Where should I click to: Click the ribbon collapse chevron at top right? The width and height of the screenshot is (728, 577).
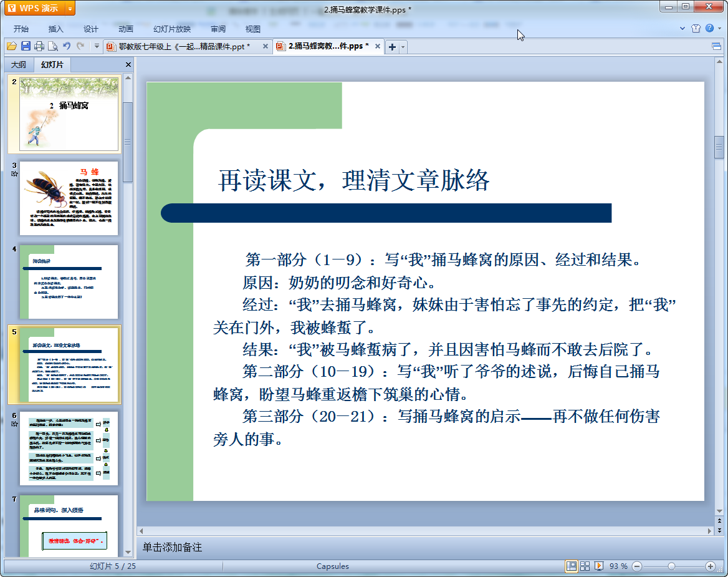pos(682,28)
